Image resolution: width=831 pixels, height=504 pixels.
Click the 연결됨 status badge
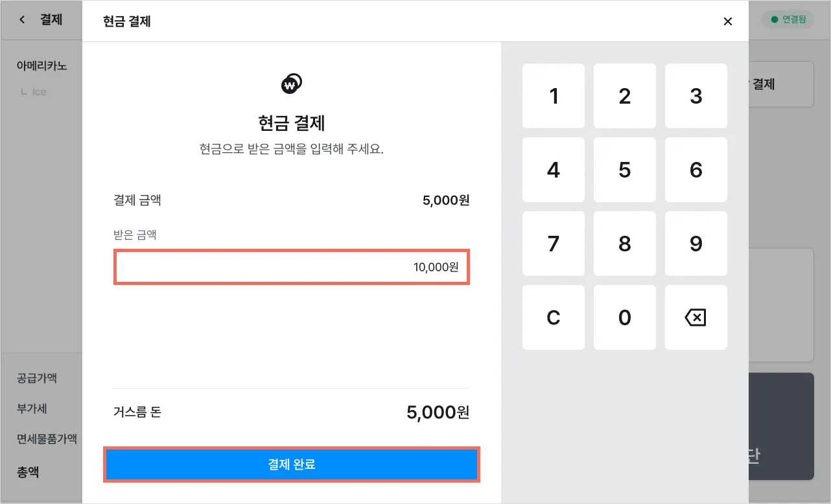pos(788,19)
